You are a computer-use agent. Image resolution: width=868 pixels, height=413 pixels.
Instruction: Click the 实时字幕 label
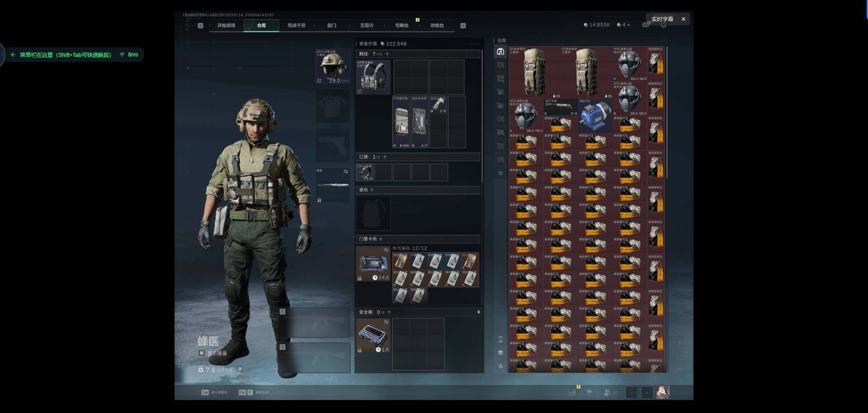coord(662,19)
